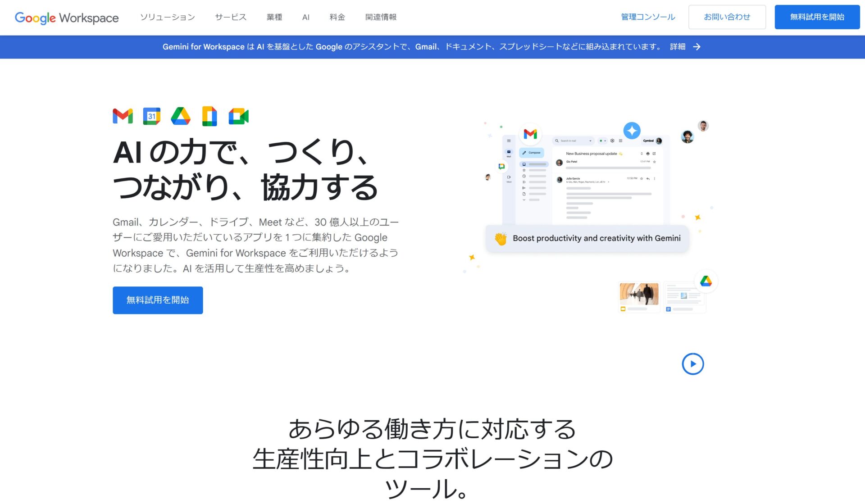The width and height of the screenshot is (865, 504).
Task: Open the サービス menu
Action: pyautogui.click(x=231, y=17)
